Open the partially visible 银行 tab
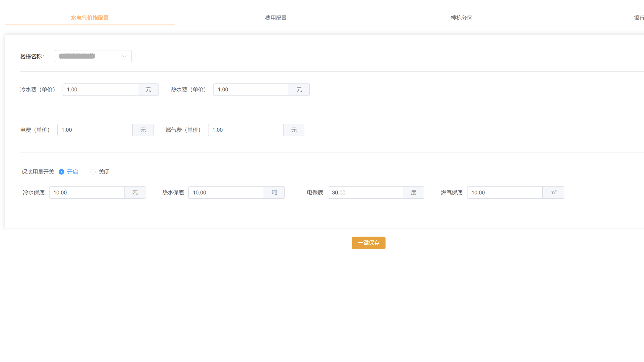Viewport: 644px width, 362px height. pos(638,18)
